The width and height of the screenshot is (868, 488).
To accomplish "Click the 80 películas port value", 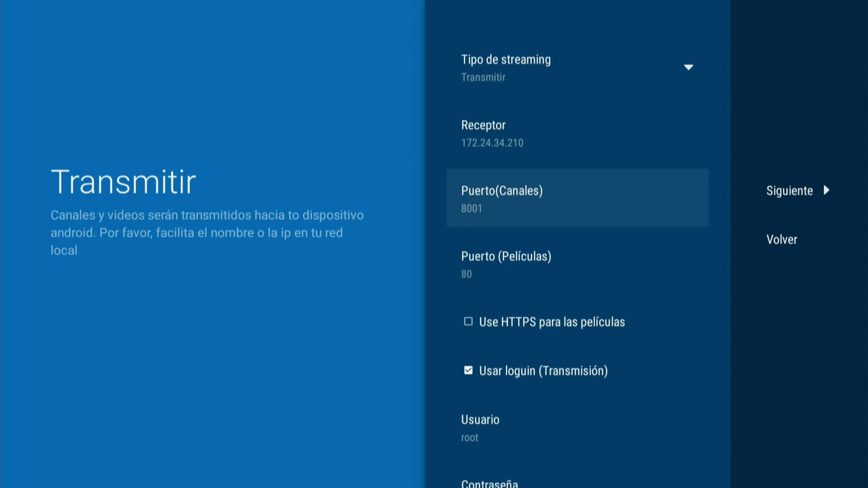I will tap(466, 274).
